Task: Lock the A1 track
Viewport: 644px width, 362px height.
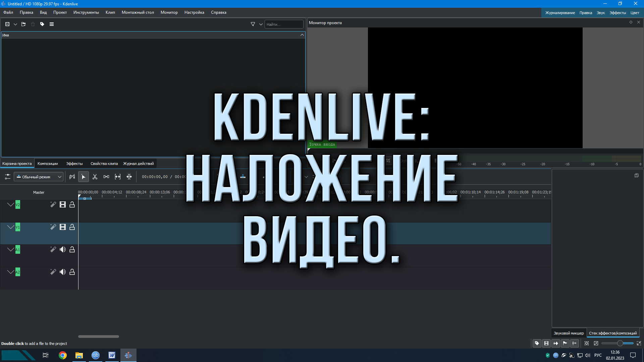Action: [x=72, y=249]
